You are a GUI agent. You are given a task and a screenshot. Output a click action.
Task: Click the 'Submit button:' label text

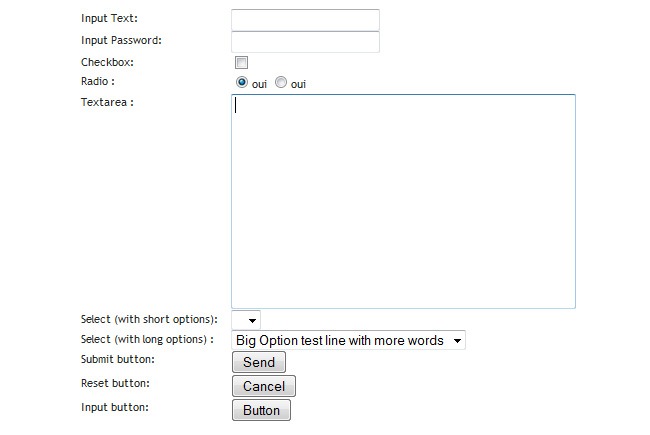118,359
